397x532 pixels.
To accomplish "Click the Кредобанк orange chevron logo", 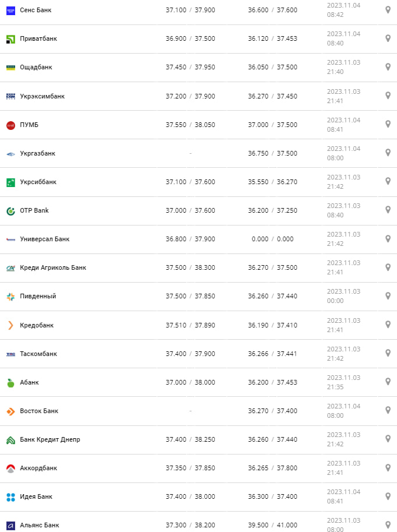I will point(10,325).
